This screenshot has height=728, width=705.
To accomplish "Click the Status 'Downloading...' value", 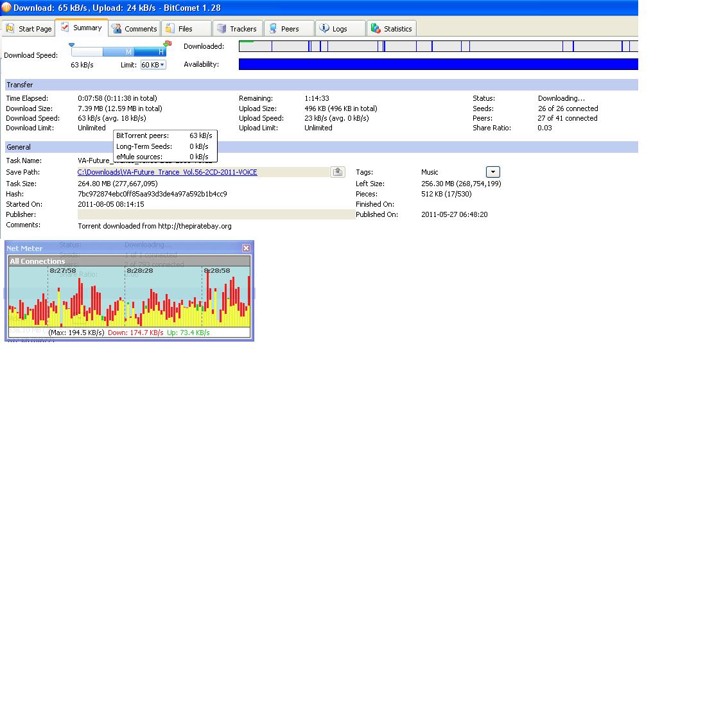I will pyautogui.click(x=561, y=98).
